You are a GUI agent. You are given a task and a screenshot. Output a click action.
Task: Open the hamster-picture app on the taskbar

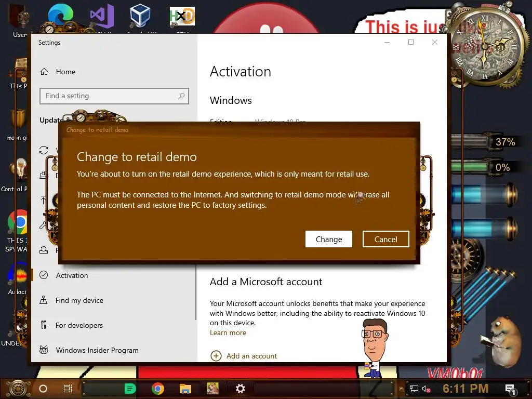click(212, 389)
